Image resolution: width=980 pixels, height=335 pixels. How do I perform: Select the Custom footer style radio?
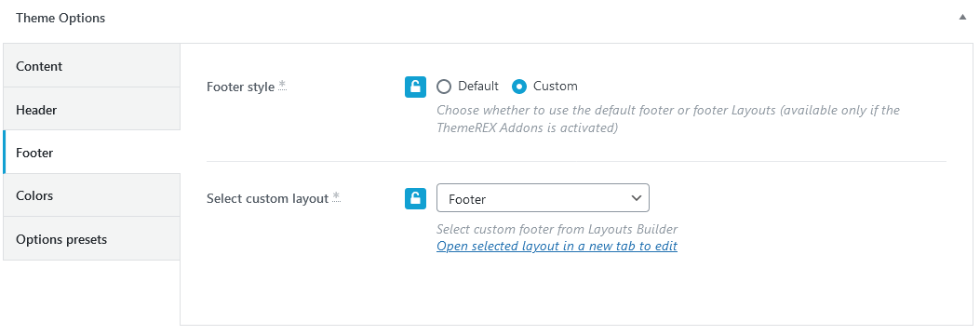[518, 87]
